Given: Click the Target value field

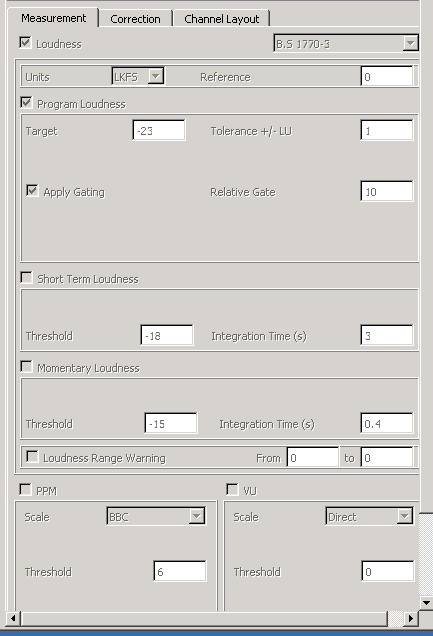Looking at the screenshot, I should click(x=159, y=130).
